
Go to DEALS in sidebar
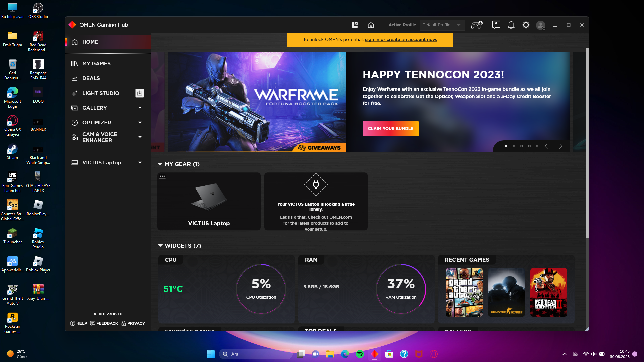91,78
